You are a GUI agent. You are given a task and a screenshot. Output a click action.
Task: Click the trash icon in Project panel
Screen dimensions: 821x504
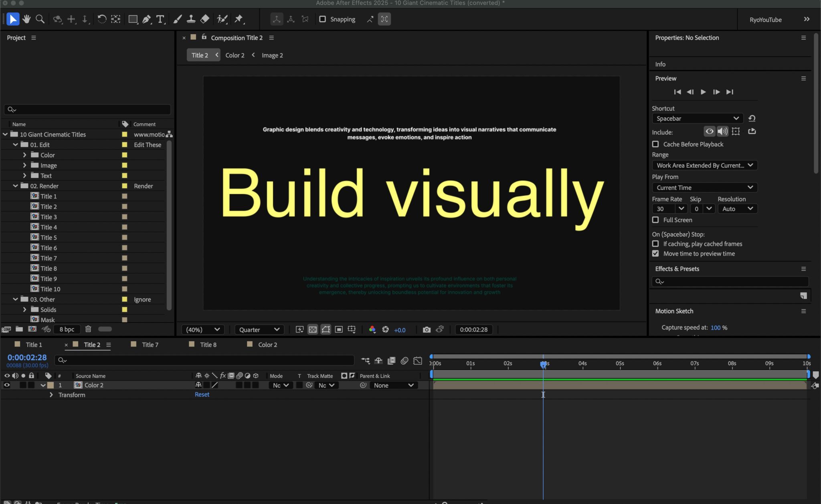pyautogui.click(x=88, y=329)
